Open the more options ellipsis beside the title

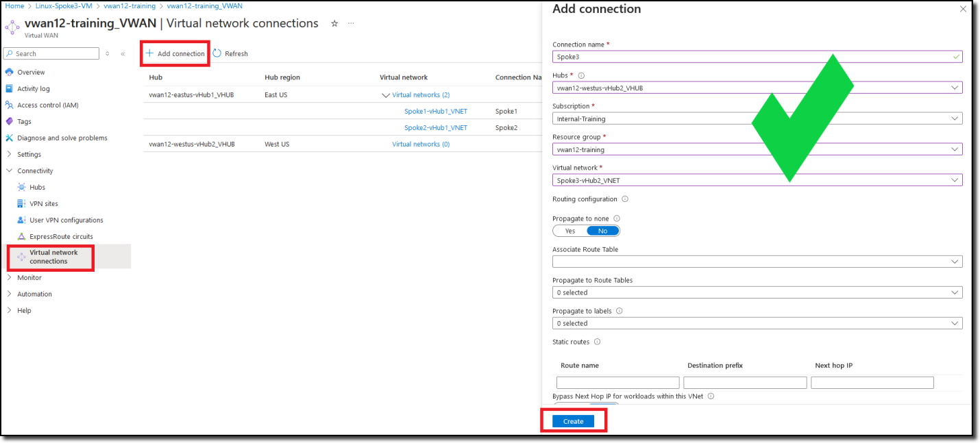[351, 23]
